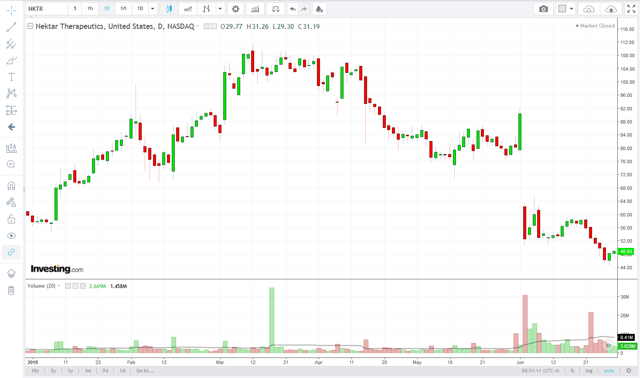Close the Volume indicator X icon
640x378 pixels.
coord(83,286)
